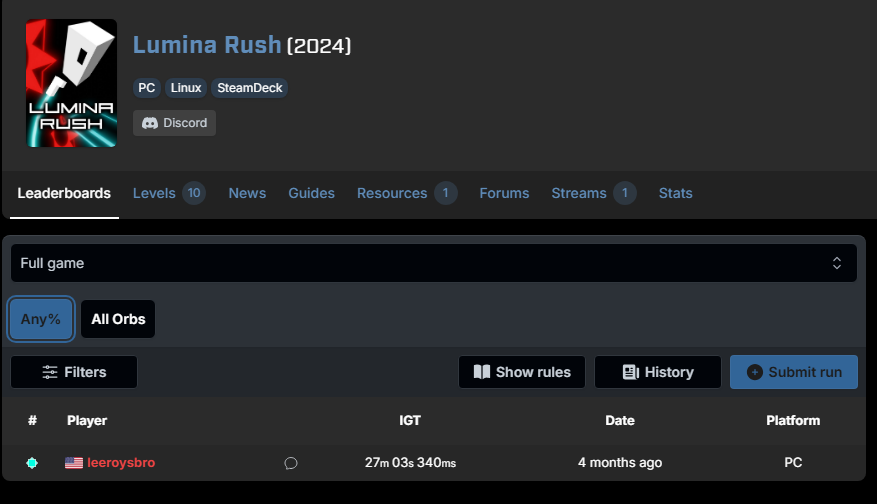Submit a new run
Viewport: 877px width, 504px height.
point(794,372)
